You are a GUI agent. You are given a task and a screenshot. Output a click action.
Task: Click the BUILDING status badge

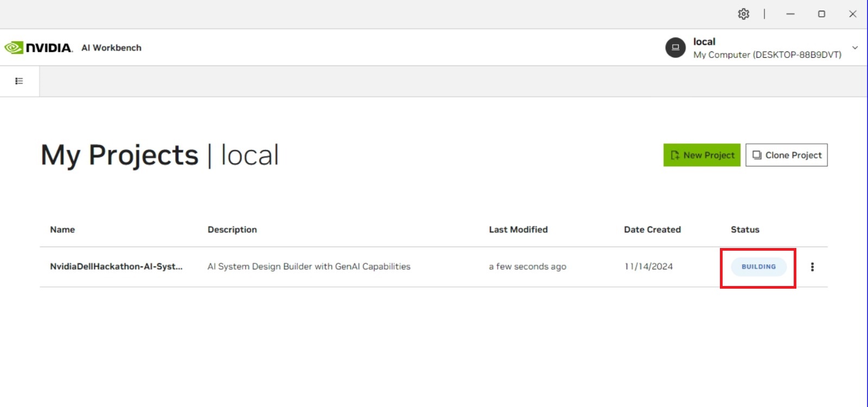758,266
